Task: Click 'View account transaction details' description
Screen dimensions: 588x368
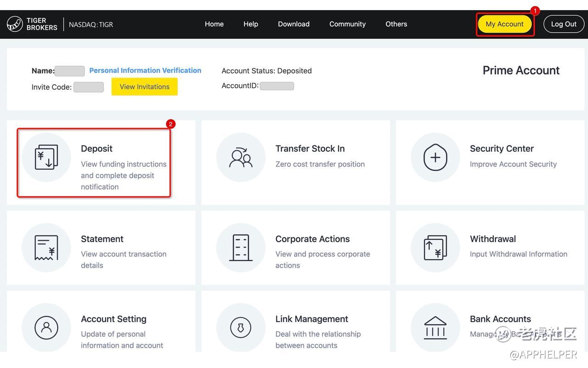Action: 124,259
